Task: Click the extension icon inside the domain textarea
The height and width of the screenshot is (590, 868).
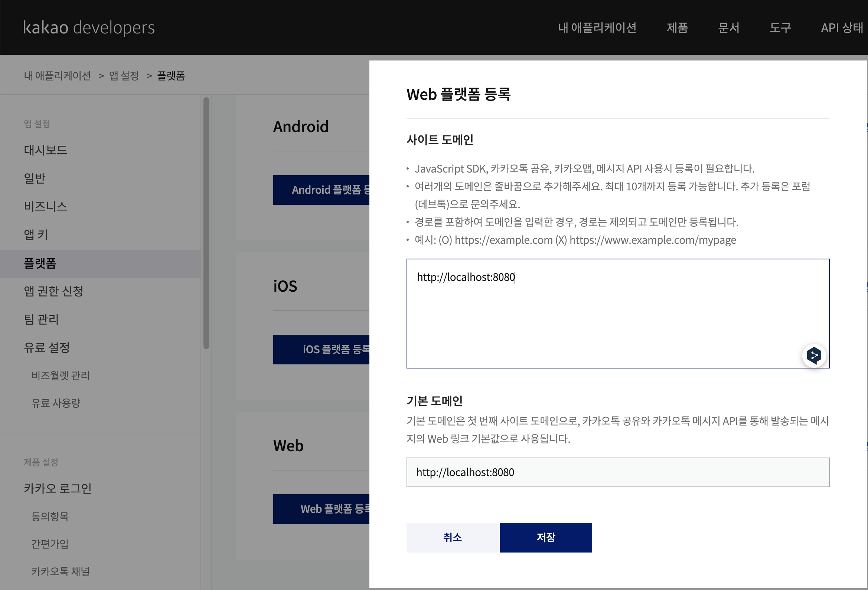Action: point(813,355)
